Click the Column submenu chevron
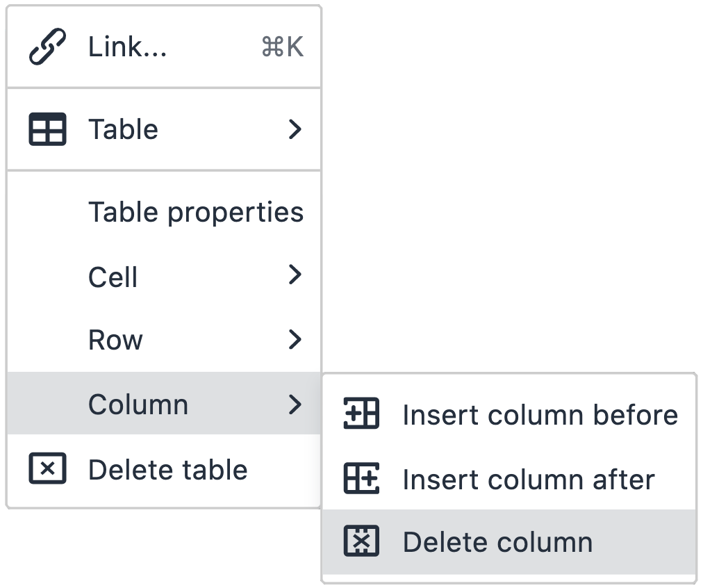Viewport: 703px width, 588px height. [x=295, y=405]
